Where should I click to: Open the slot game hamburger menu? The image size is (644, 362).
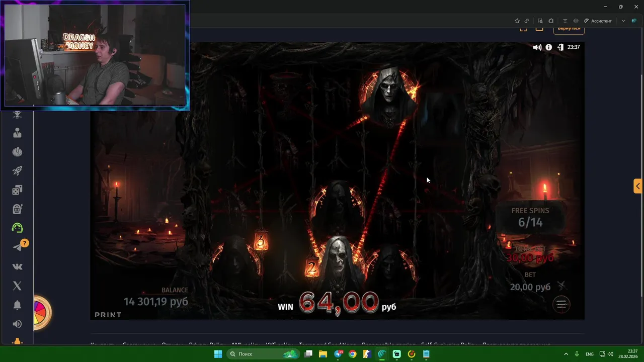tap(561, 304)
